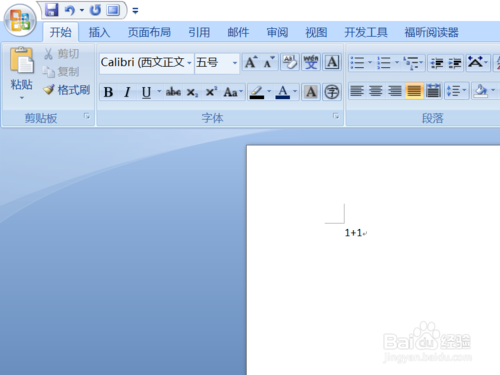Open the 视图 tab

coord(316,32)
